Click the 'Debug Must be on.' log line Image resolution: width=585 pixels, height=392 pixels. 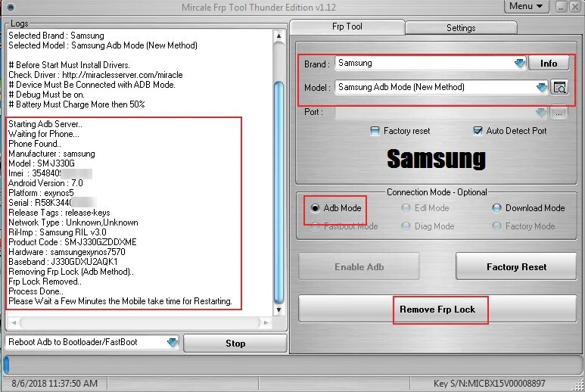tap(47, 95)
